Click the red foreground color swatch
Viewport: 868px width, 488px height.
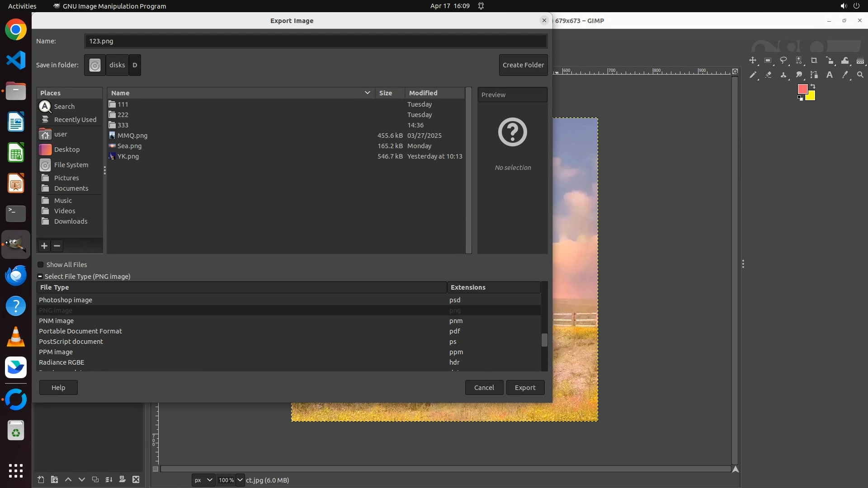coord(802,89)
